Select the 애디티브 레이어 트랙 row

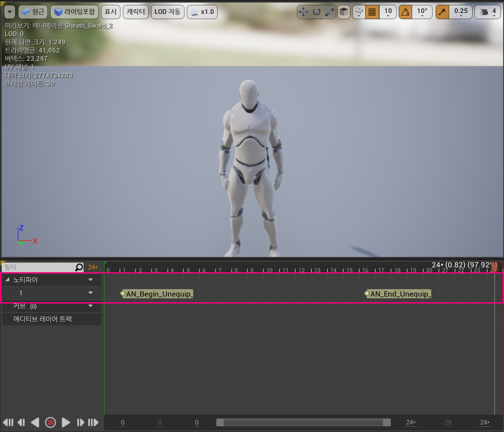point(52,319)
